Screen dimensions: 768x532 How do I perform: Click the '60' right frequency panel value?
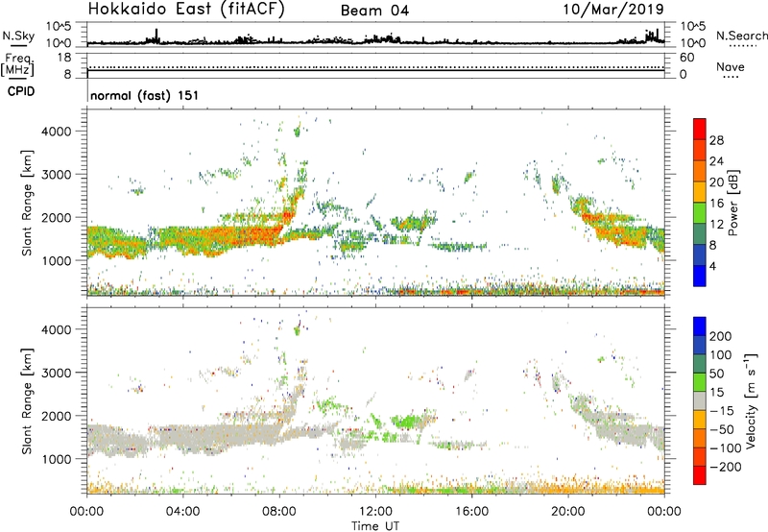(686, 58)
